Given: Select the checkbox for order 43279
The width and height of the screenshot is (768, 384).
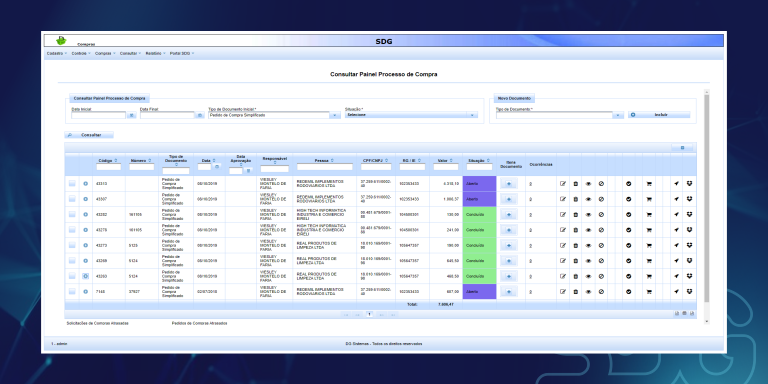Looking at the screenshot, I should [72, 230].
